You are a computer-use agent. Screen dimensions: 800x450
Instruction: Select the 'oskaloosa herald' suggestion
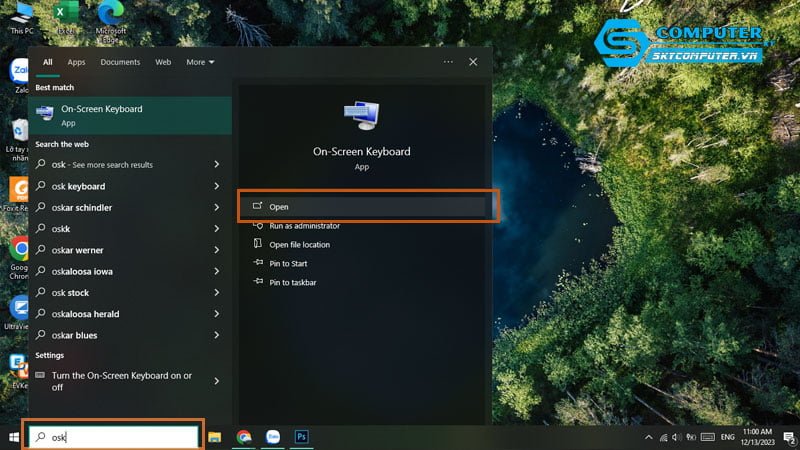pos(120,314)
